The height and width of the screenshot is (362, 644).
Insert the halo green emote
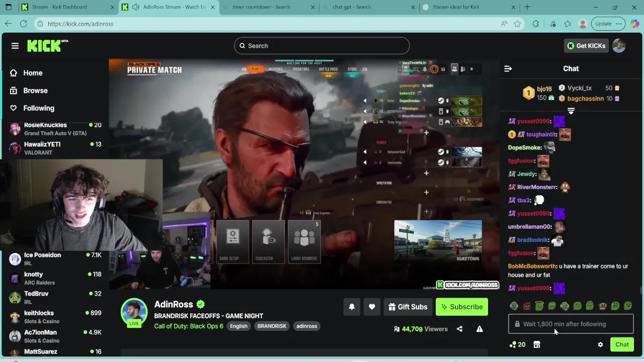coord(539,305)
